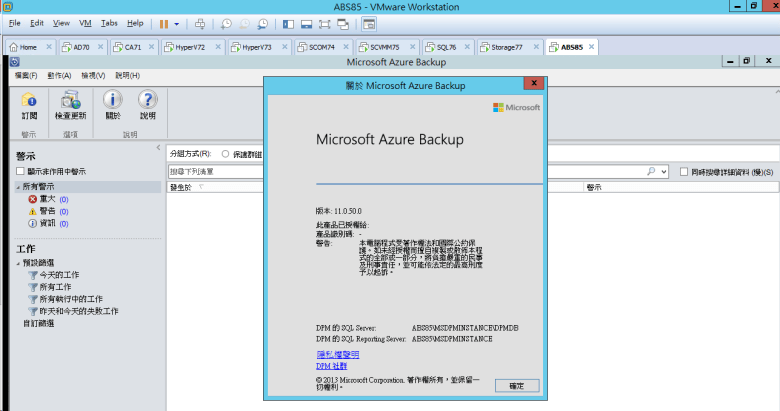Open the 動作(A) menu
The image size is (780, 411).
click(59, 75)
